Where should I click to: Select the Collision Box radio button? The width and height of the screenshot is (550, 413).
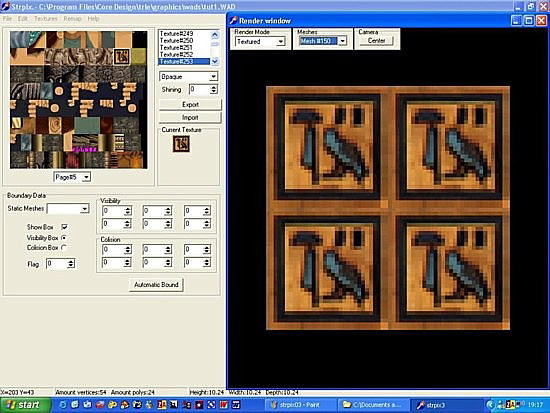pyautogui.click(x=64, y=247)
